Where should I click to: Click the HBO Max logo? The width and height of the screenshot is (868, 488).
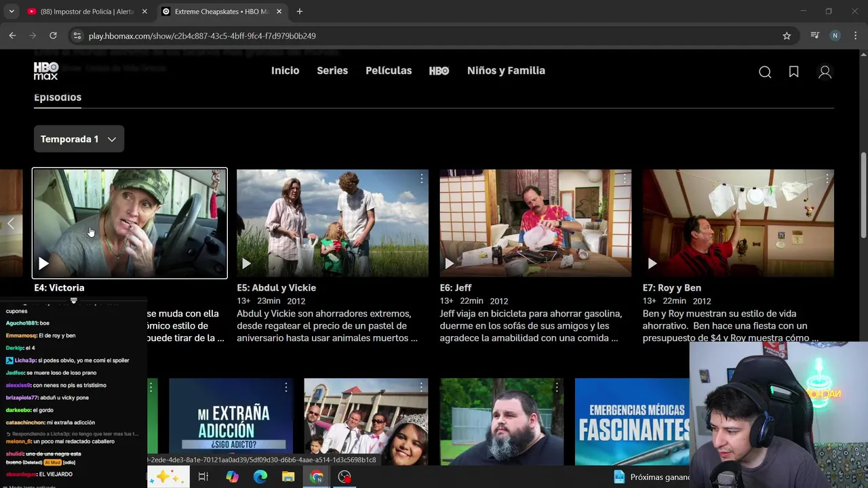46,71
